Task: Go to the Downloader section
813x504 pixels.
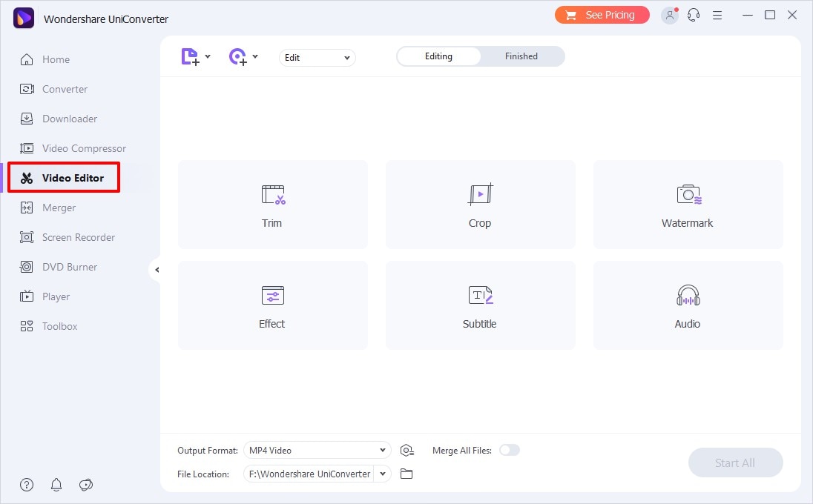Action: pyautogui.click(x=58, y=119)
